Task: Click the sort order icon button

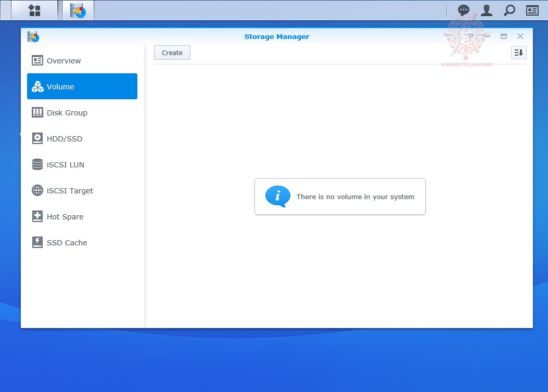Action: (519, 53)
